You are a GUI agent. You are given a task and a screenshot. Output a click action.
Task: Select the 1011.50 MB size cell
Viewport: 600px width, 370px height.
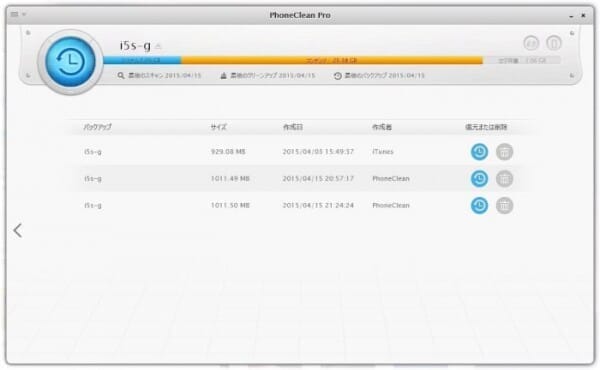[x=230, y=205]
